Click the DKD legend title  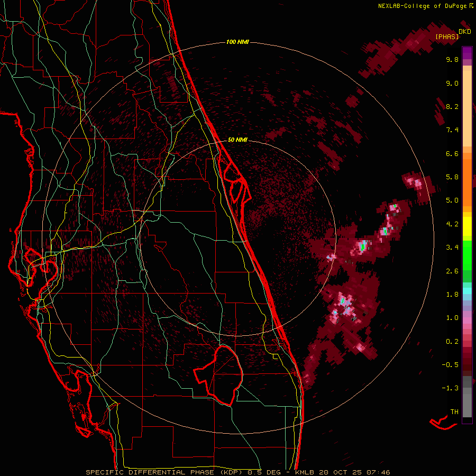point(465,32)
